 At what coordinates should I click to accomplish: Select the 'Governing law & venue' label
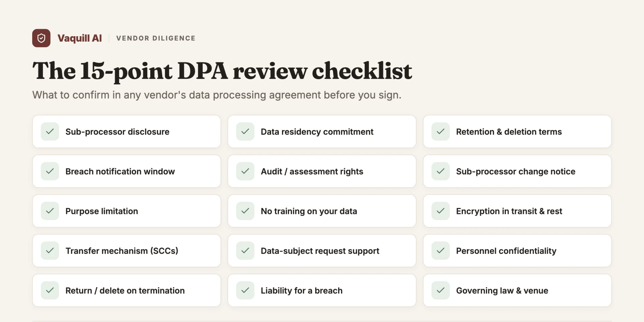tap(502, 290)
